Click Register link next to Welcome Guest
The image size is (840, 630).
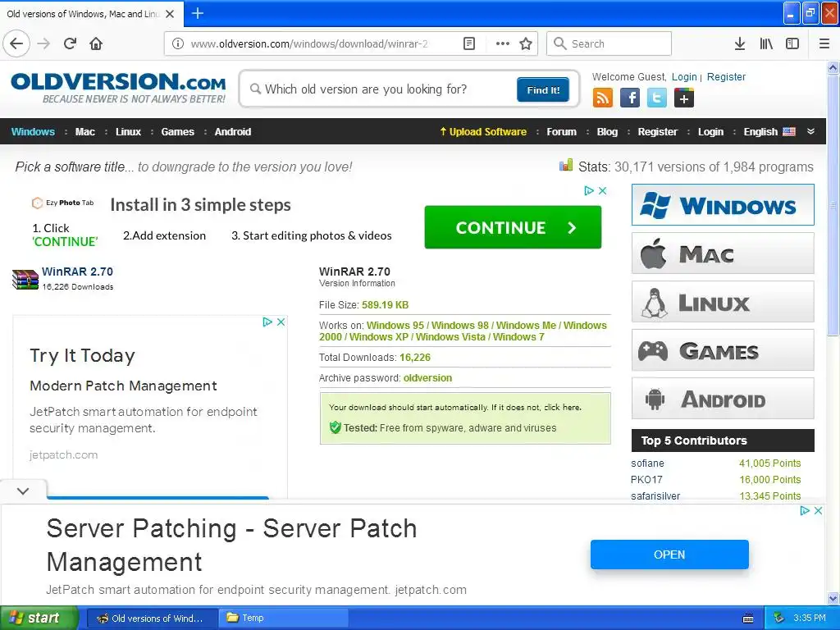pyautogui.click(x=726, y=76)
